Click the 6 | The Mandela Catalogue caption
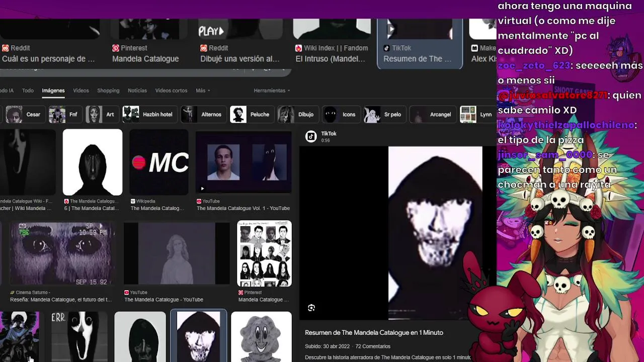This screenshot has width=644, height=362. pos(91,208)
